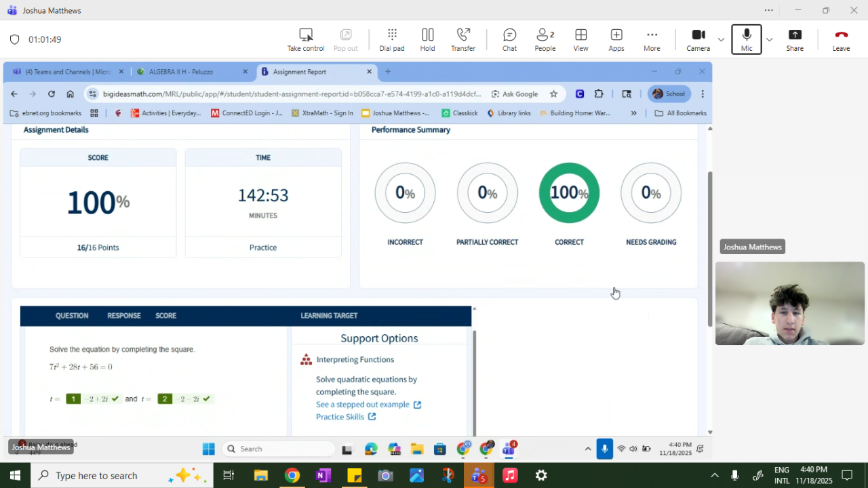868x488 pixels.
Task: Expand the Mic options dropdown arrow
Action: [x=769, y=39]
